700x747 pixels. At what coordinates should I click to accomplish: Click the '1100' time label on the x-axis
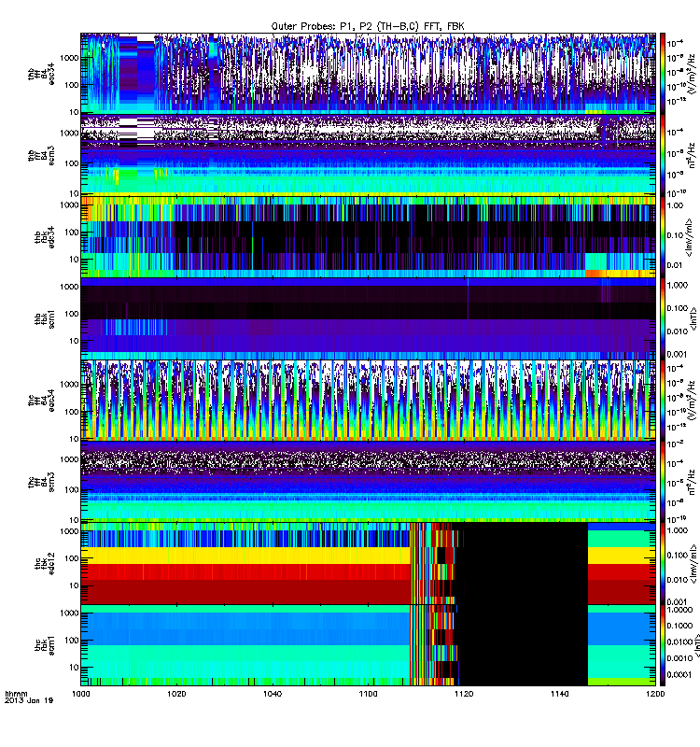[368, 694]
